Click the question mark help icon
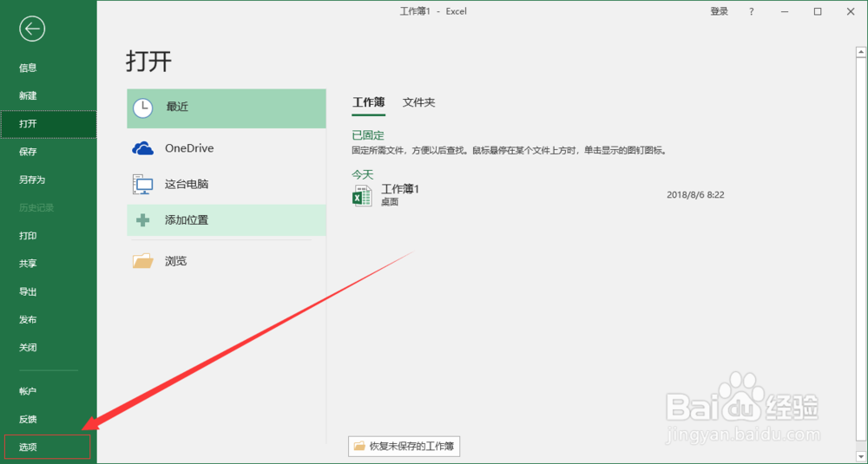The height and width of the screenshot is (464, 868). click(x=751, y=11)
